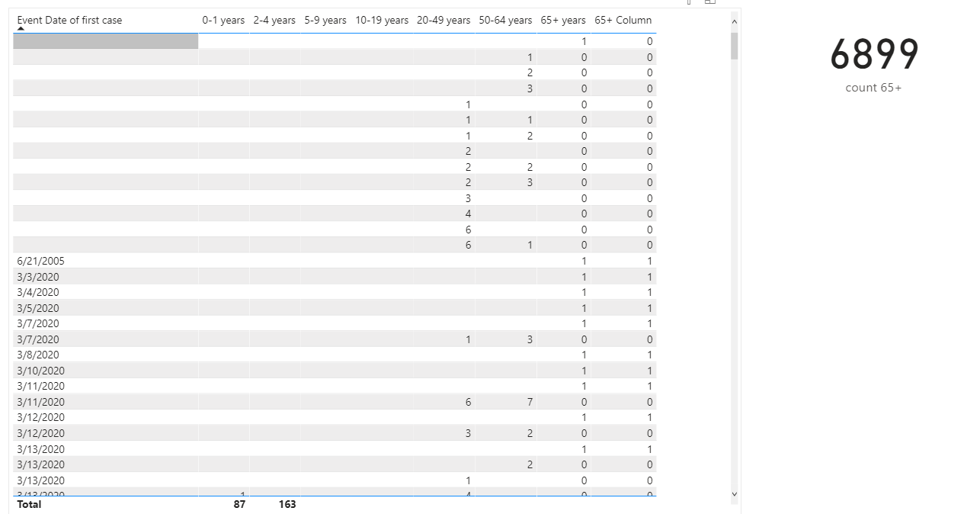
Task: Click the 65+ Column value in 3/5/2020 row
Action: [649, 308]
